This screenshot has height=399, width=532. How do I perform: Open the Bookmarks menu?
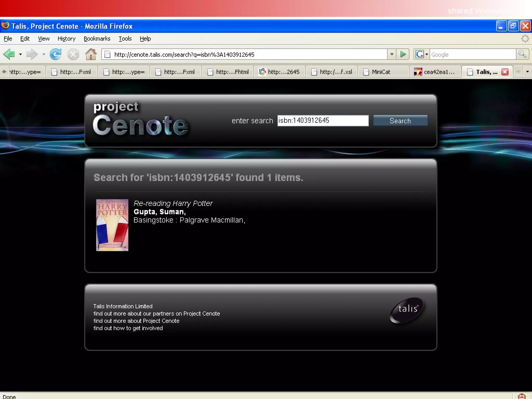pyautogui.click(x=97, y=39)
